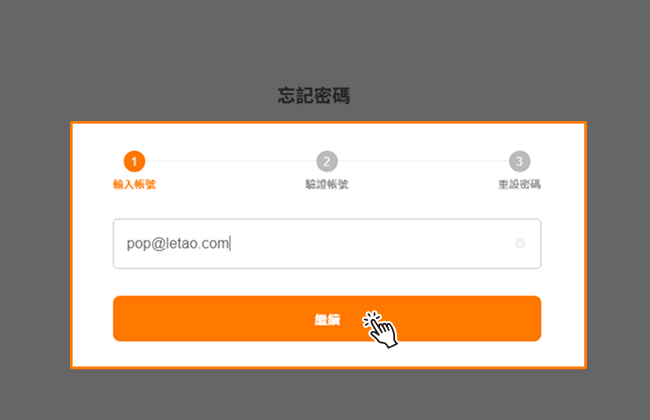Click the 忘記密碼 page heading
Screen dimensions: 650x420
(x=314, y=96)
